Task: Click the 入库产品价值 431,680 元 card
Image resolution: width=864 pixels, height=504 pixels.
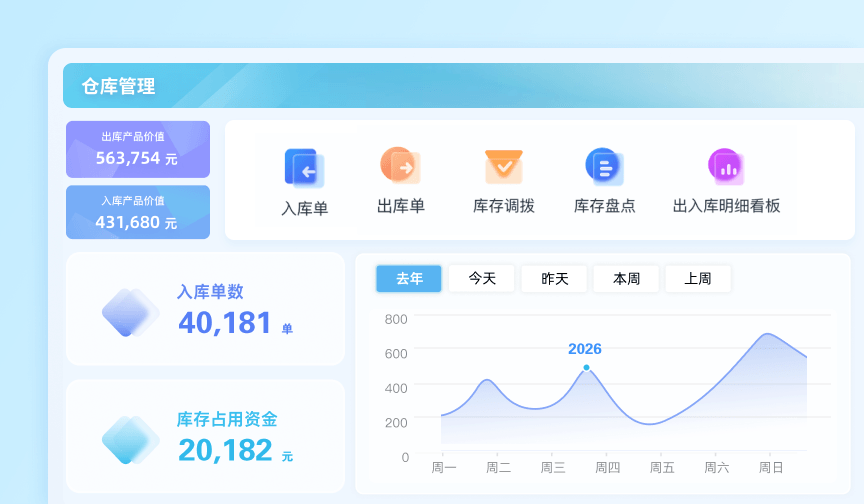Action: [138, 212]
